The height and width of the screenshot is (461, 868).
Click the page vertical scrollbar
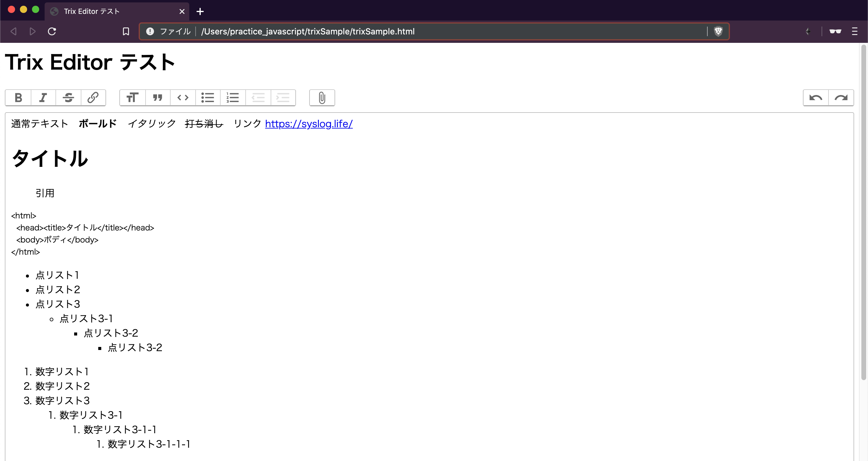pos(863,212)
